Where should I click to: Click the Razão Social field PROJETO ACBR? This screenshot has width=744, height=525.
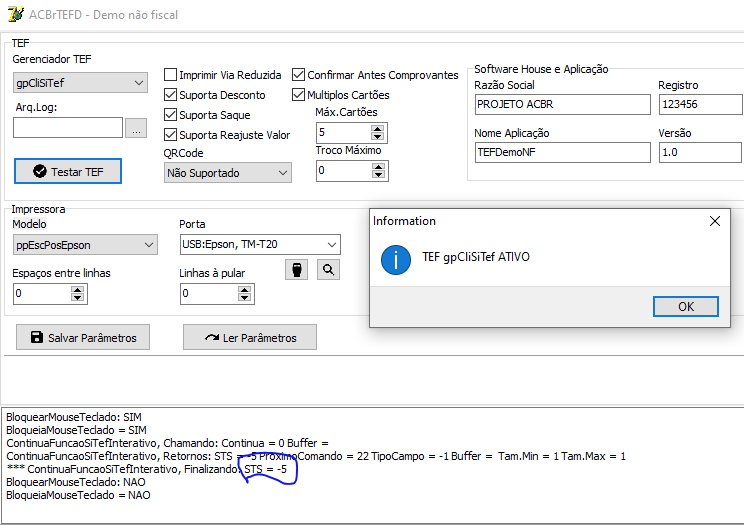562,104
